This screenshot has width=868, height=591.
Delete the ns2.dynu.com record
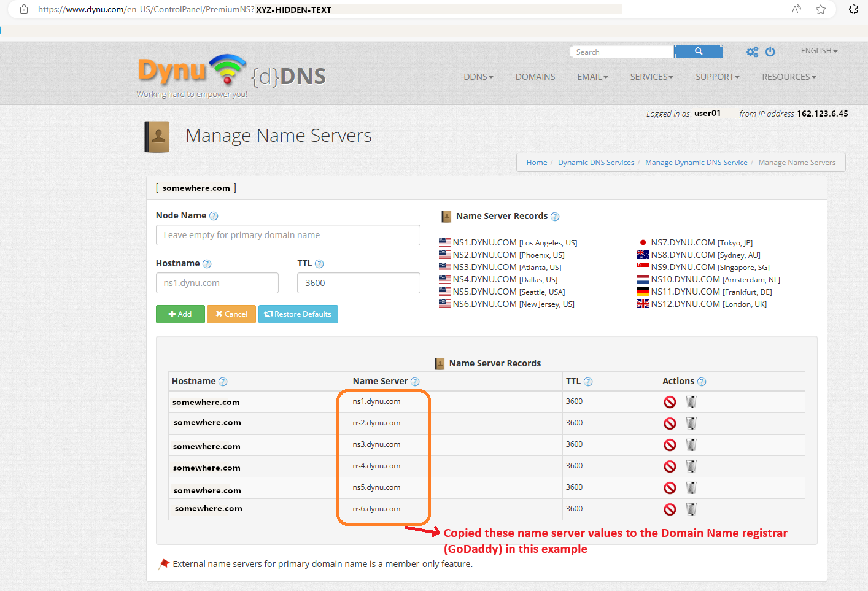click(691, 423)
